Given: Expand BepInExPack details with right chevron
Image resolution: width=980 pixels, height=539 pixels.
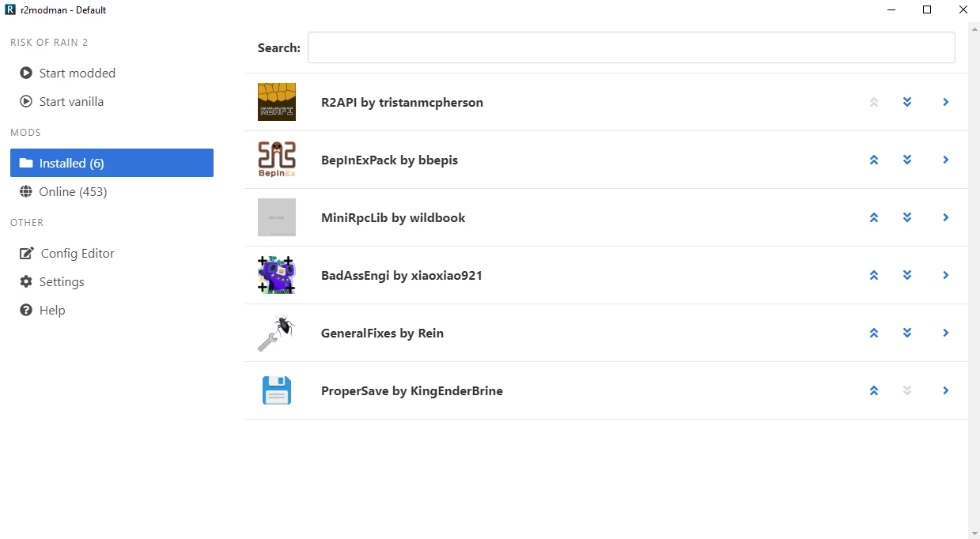Looking at the screenshot, I should click(x=945, y=160).
